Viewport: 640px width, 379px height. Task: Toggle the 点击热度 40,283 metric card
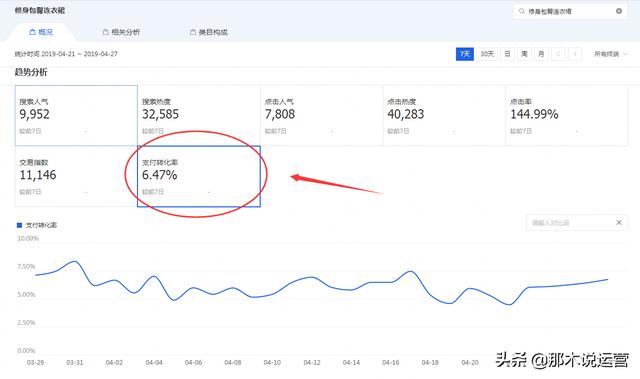tap(444, 115)
